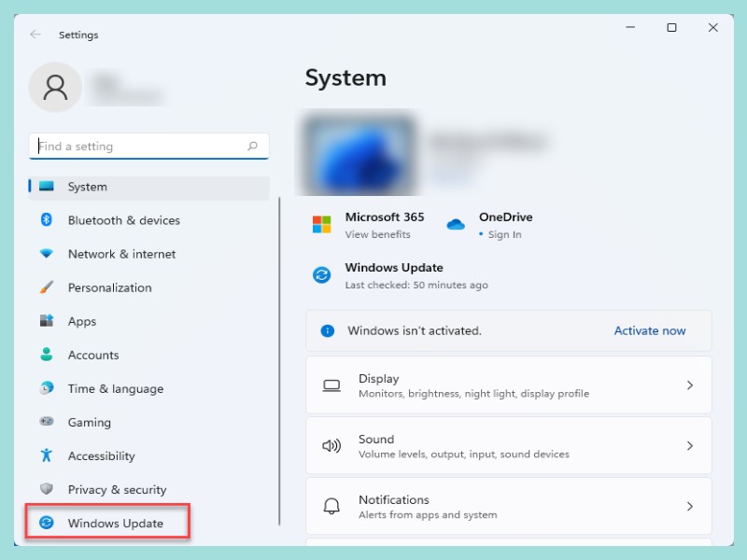Click the Sound speaker icon
The height and width of the screenshot is (560, 747).
331,446
